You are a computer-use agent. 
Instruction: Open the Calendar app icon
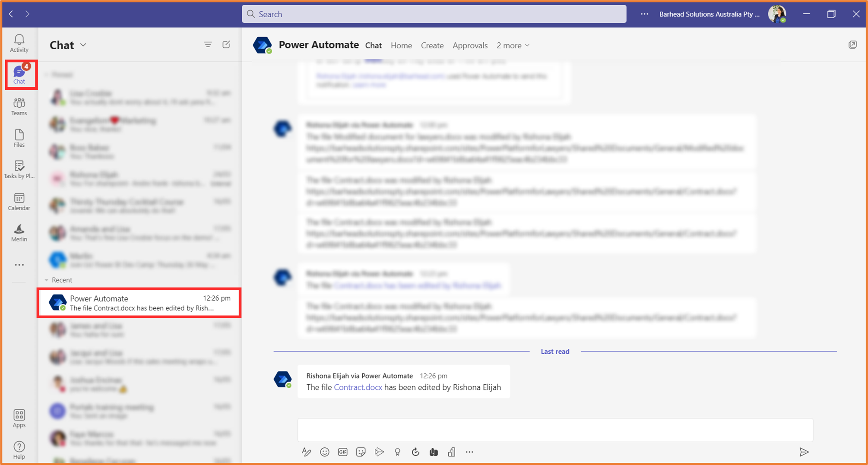[19, 202]
